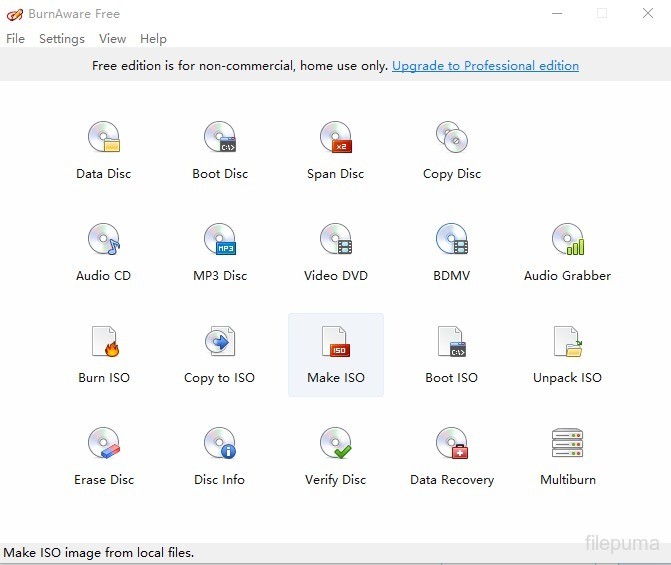Open the File menu
Screen dimensions: 671x565
pyautogui.click(x=15, y=39)
